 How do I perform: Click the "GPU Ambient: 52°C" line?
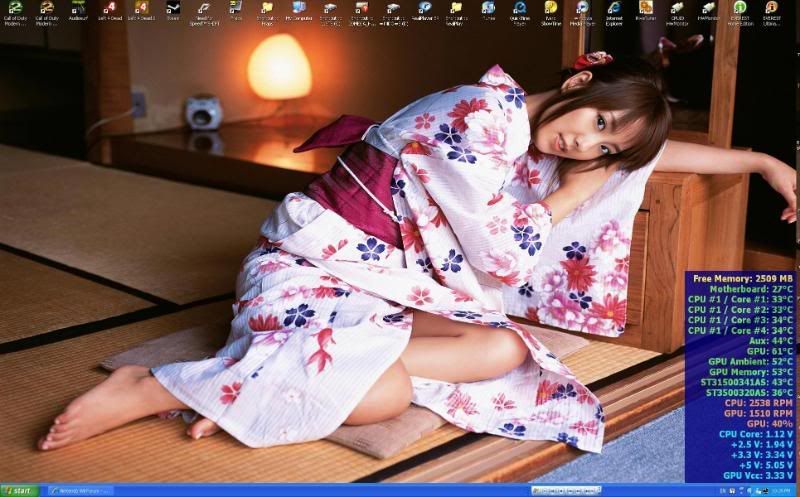(751, 362)
